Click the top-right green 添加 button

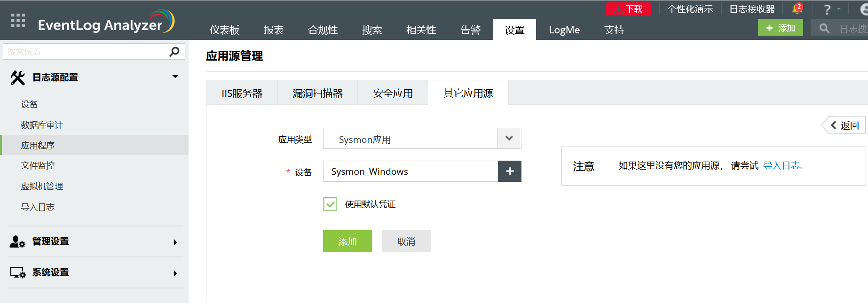tap(781, 28)
